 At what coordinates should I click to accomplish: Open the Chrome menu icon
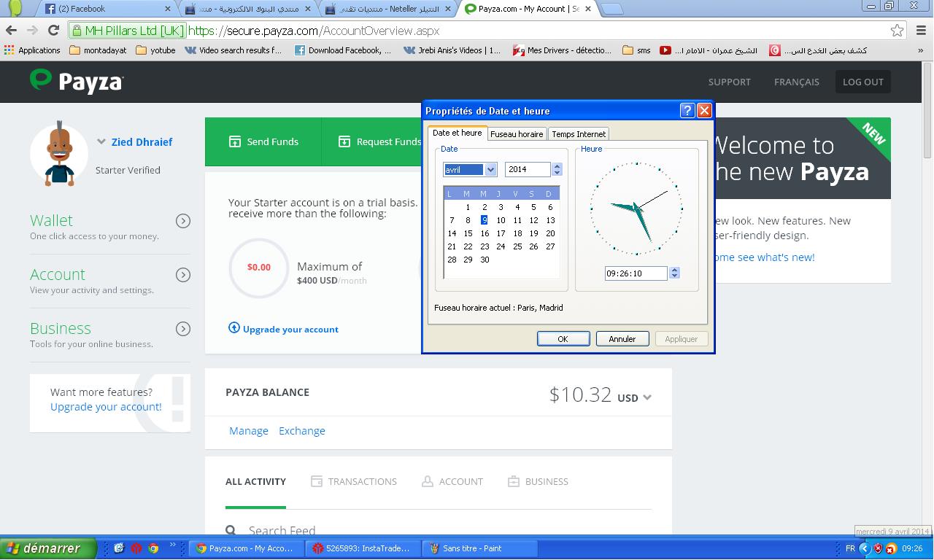point(920,31)
